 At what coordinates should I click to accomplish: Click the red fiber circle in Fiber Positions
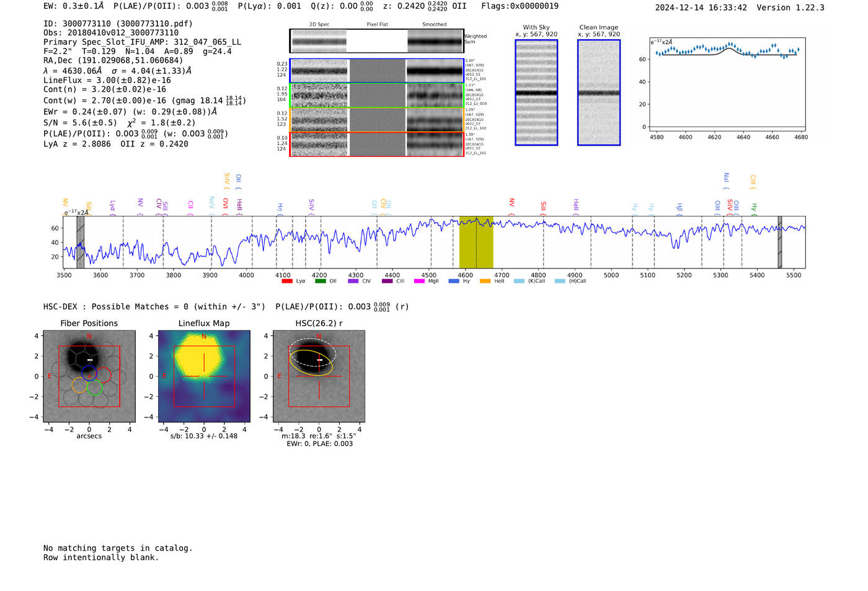[x=104, y=375]
